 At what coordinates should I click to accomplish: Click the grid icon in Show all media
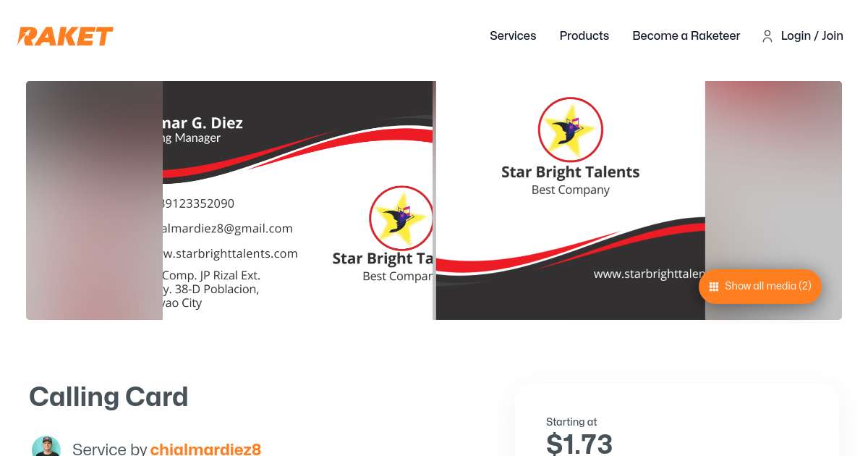[714, 287]
